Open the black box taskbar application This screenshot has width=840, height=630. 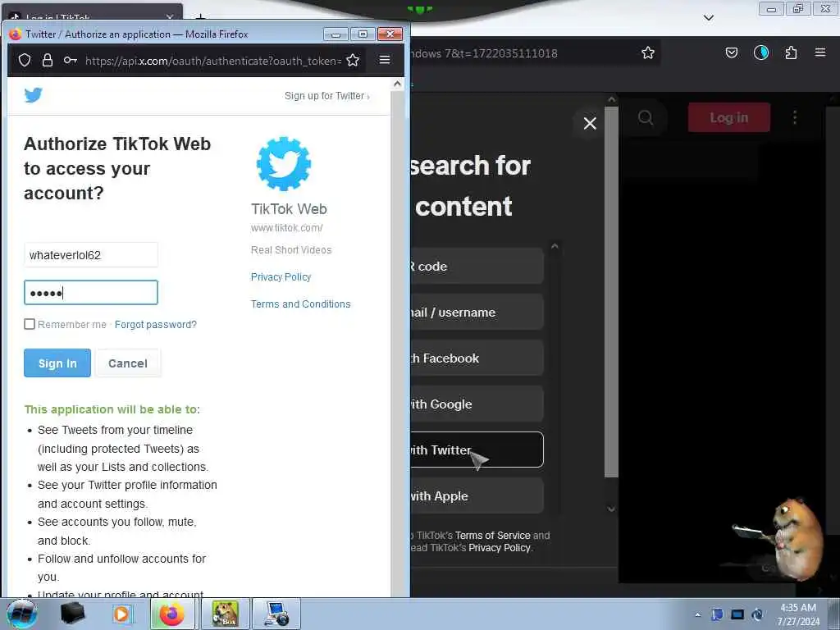click(72, 614)
